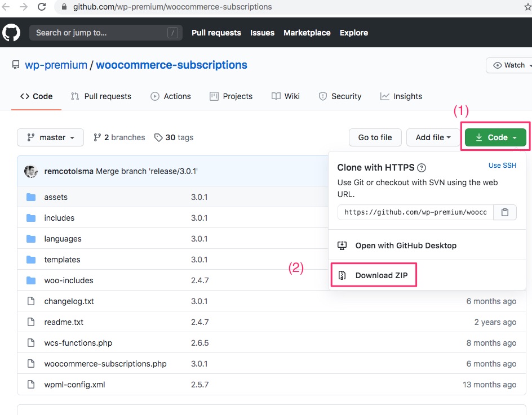The image size is (532, 415).
Task: Click remcotolsma avatar image
Action: [x=31, y=171]
